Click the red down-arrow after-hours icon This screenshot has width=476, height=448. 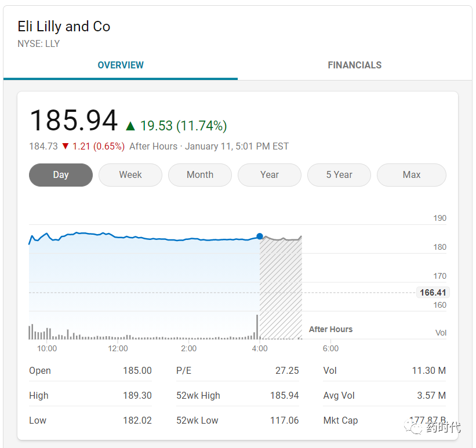click(x=66, y=146)
